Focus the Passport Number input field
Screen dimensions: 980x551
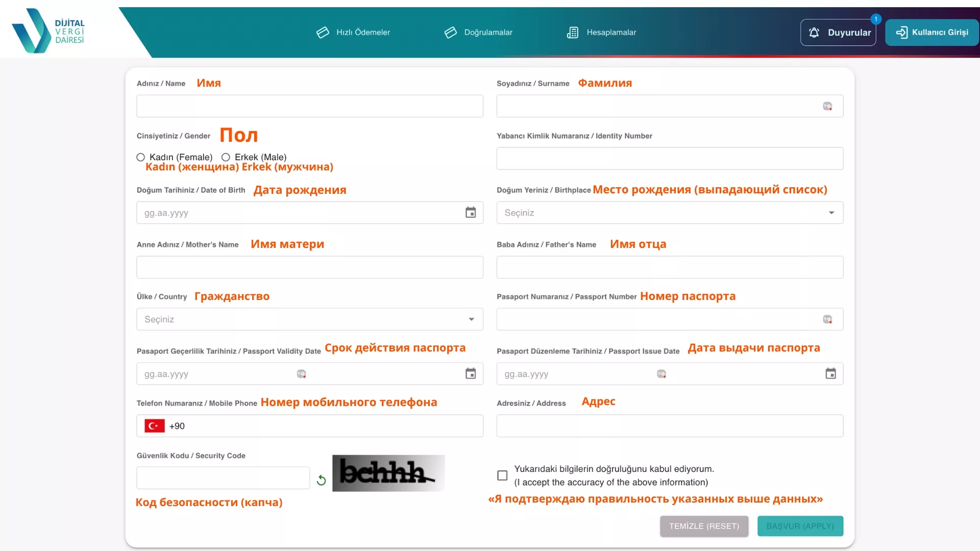click(670, 319)
